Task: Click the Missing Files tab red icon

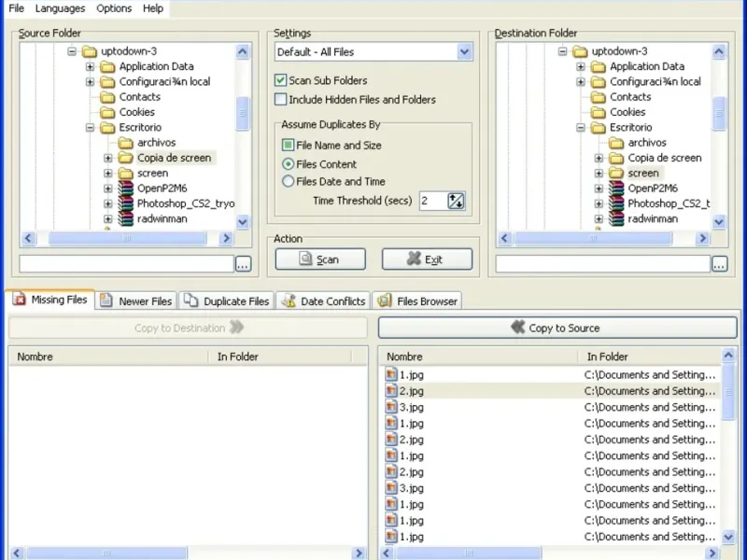Action: click(x=20, y=300)
